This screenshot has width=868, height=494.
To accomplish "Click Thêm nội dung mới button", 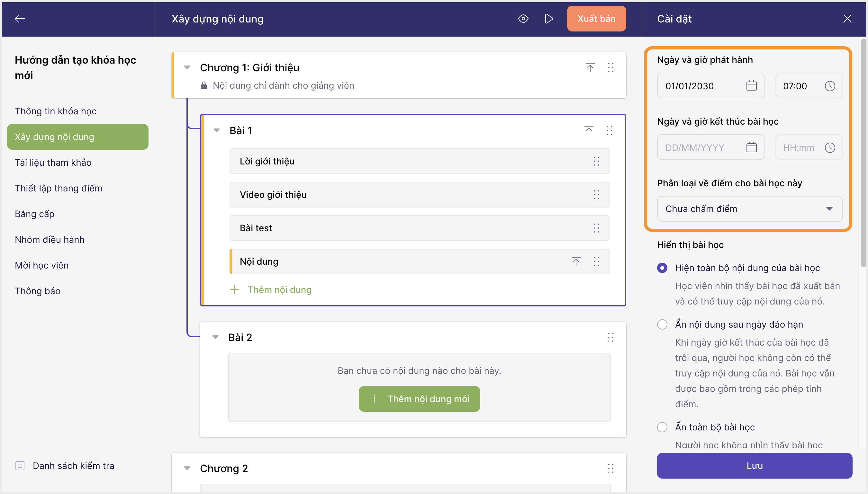I will pos(419,399).
